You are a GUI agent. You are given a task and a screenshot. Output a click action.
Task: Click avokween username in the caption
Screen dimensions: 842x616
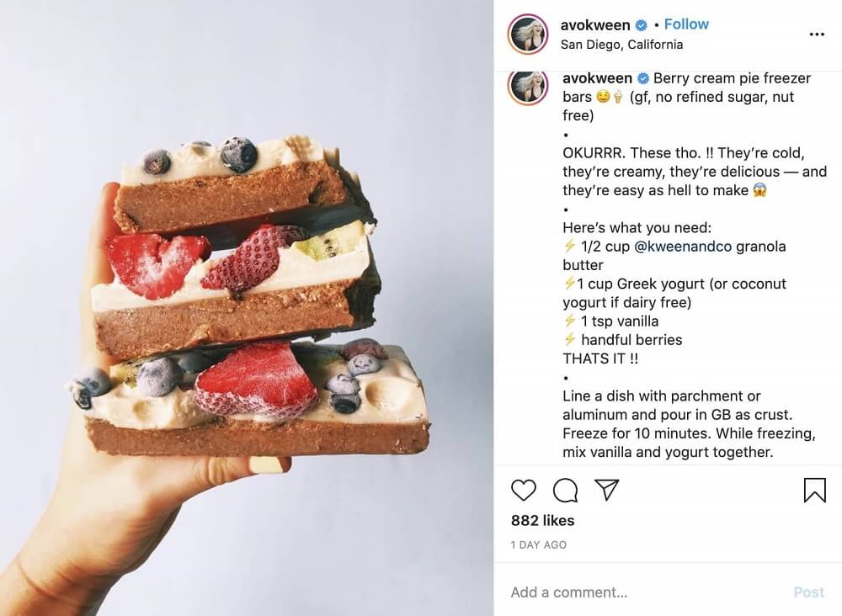point(597,78)
